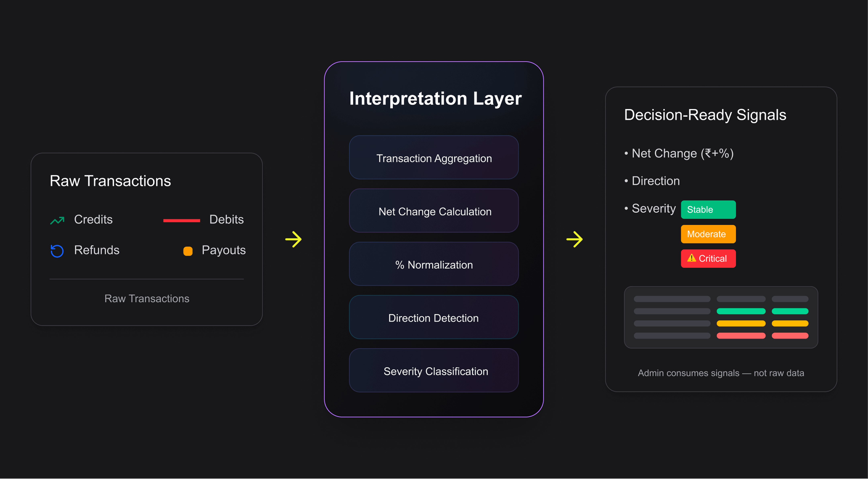Click the signals table thumbnail preview
Screen dimensions: 868x479
721,317
